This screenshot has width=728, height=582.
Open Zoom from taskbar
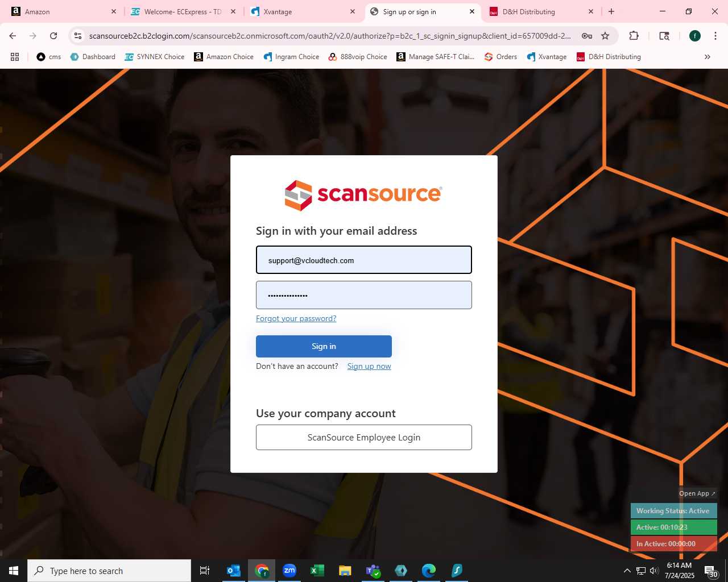289,571
